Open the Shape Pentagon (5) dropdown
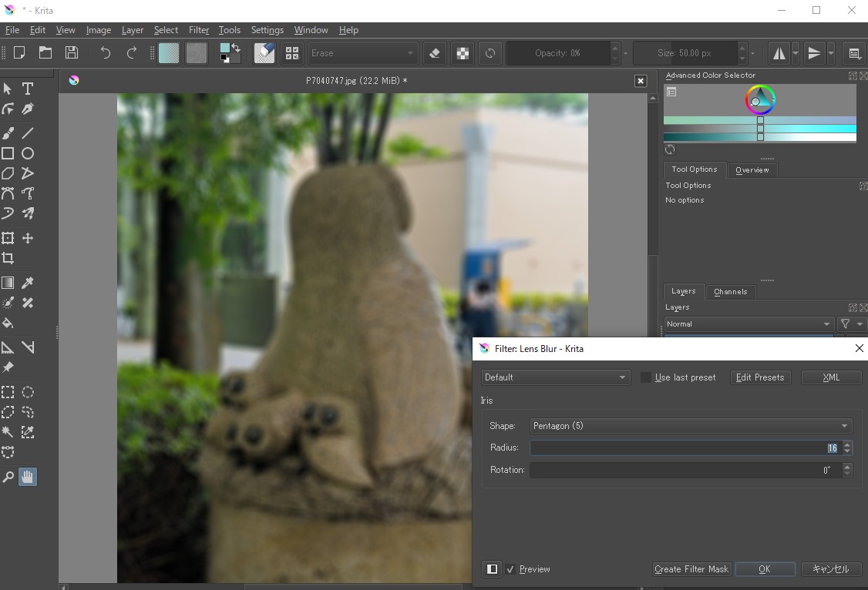The image size is (868, 590). click(691, 426)
